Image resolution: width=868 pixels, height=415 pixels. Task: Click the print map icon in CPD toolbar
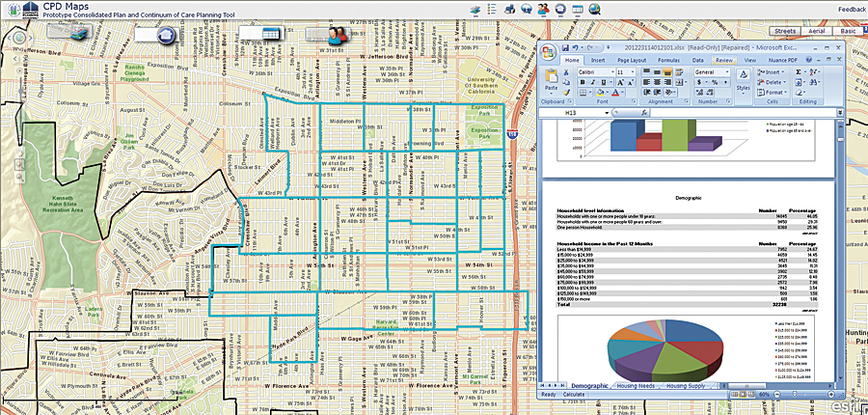point(510,9)
